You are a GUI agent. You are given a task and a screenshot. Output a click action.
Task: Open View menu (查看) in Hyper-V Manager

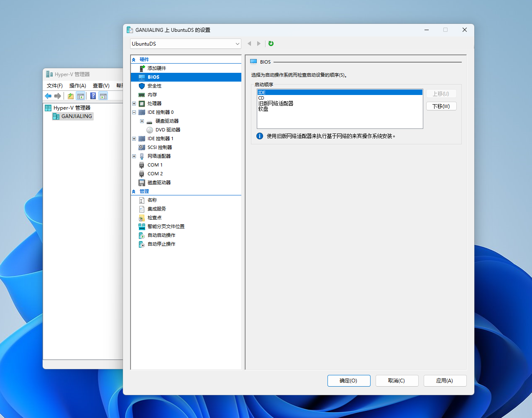[101, 85]
